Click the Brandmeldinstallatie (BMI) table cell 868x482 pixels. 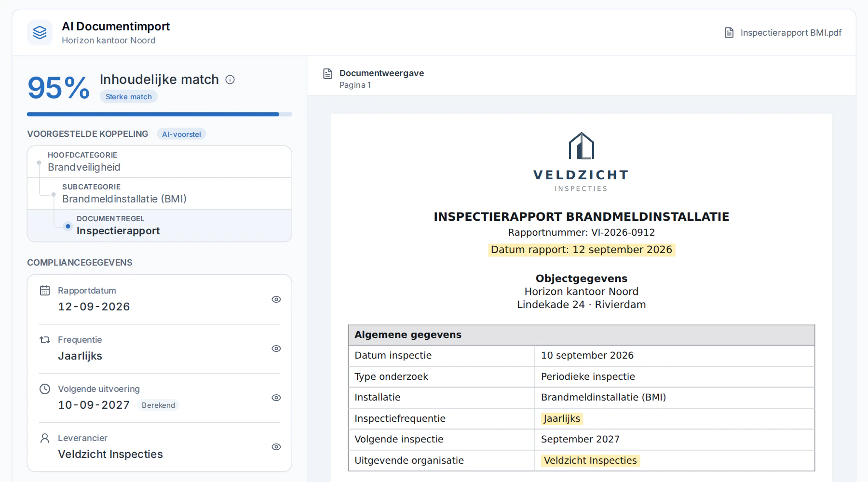click(675, 398)
